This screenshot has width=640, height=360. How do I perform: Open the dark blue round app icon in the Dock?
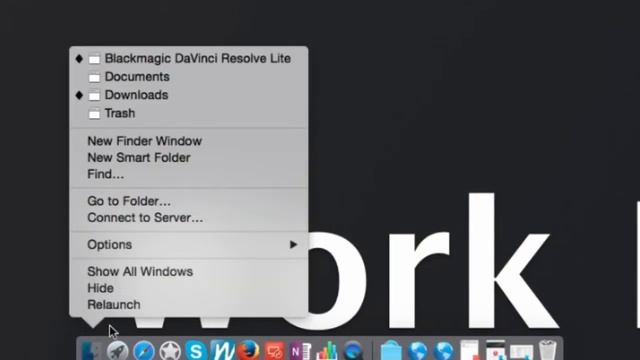coord(353,351)
